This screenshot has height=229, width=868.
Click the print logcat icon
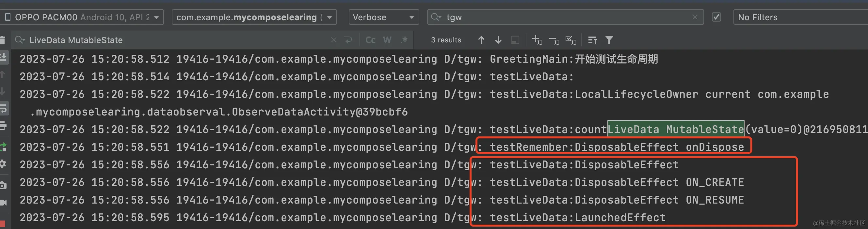3,126
